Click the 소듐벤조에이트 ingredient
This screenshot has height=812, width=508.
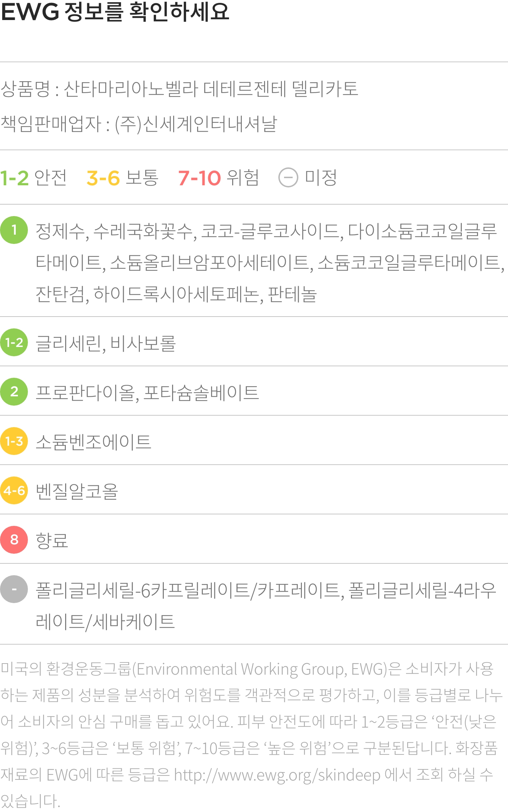pos(93,442)
